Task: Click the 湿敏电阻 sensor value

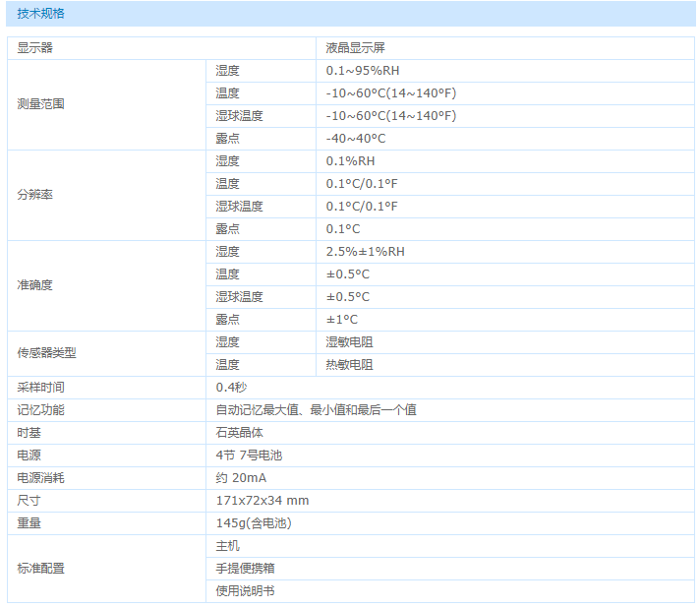Action: point(350,342)
